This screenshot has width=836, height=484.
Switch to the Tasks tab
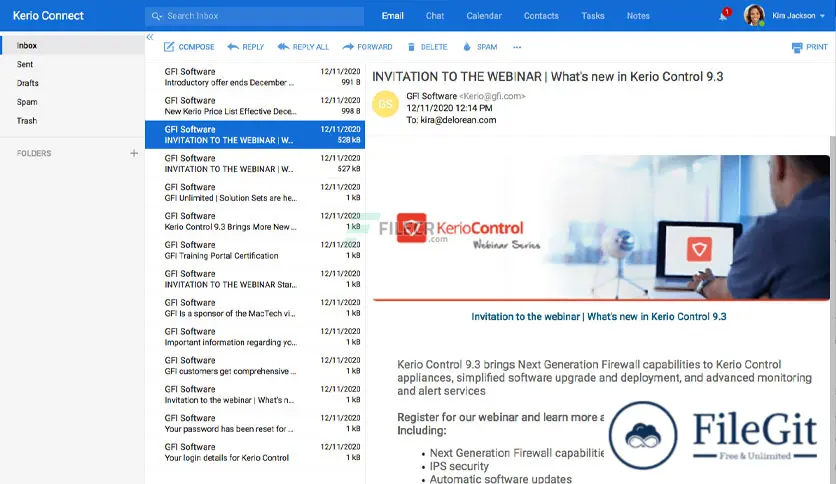click(593, 16)
